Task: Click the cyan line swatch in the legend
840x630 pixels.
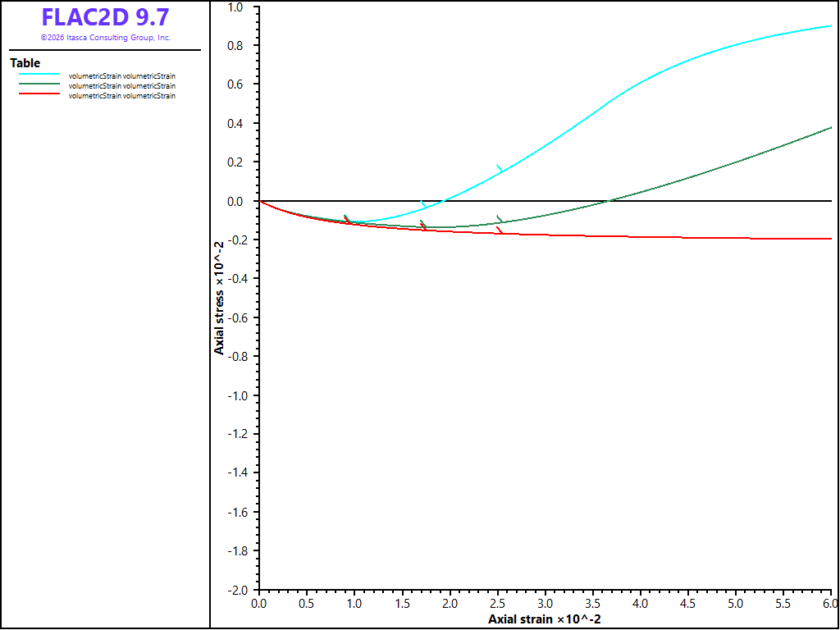Action: click(x=39, y=74)
